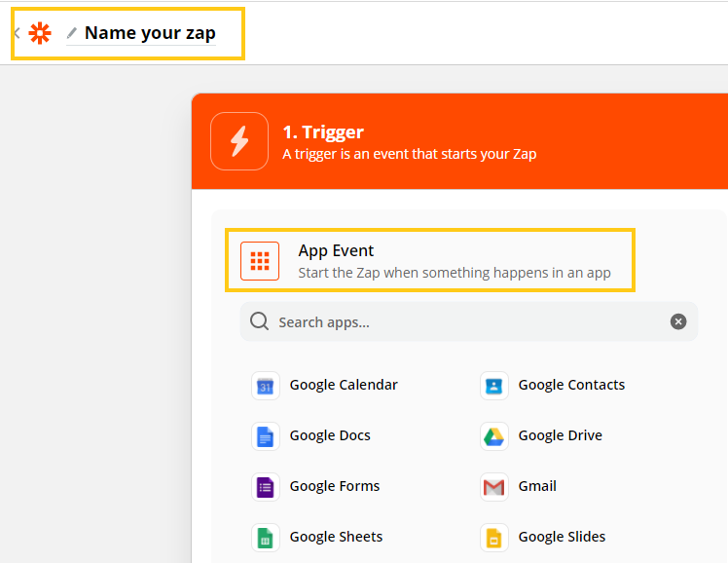Screen dimensions: 728x563
Task: Click the pencil edit icon beside zap name
Action: coord(71,33)
